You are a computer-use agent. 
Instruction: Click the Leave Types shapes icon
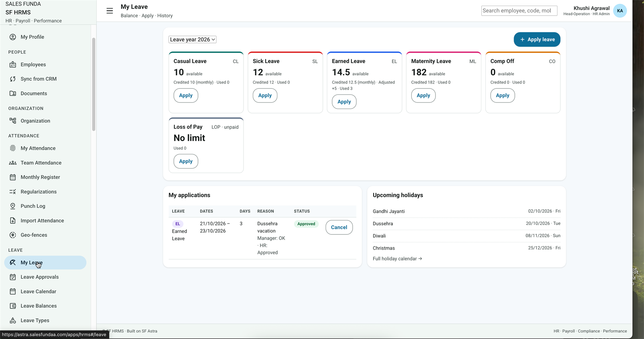coord(13,321)
